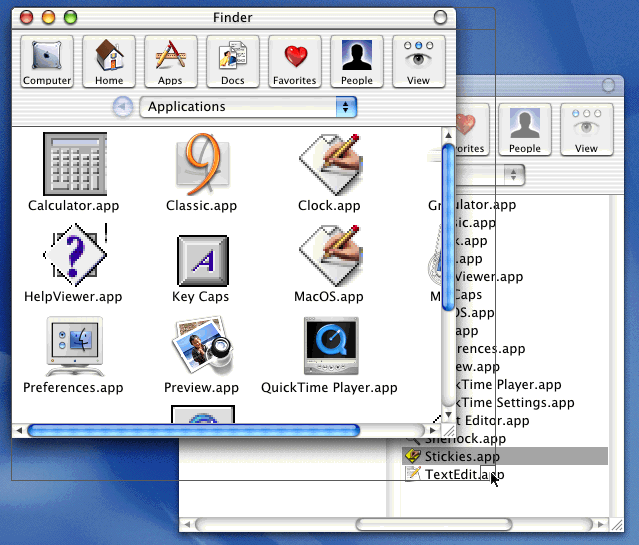Screen dimensions: 639x545
Task: Select the HelpViewer.app icon
Action: click(x=74, y=255)
